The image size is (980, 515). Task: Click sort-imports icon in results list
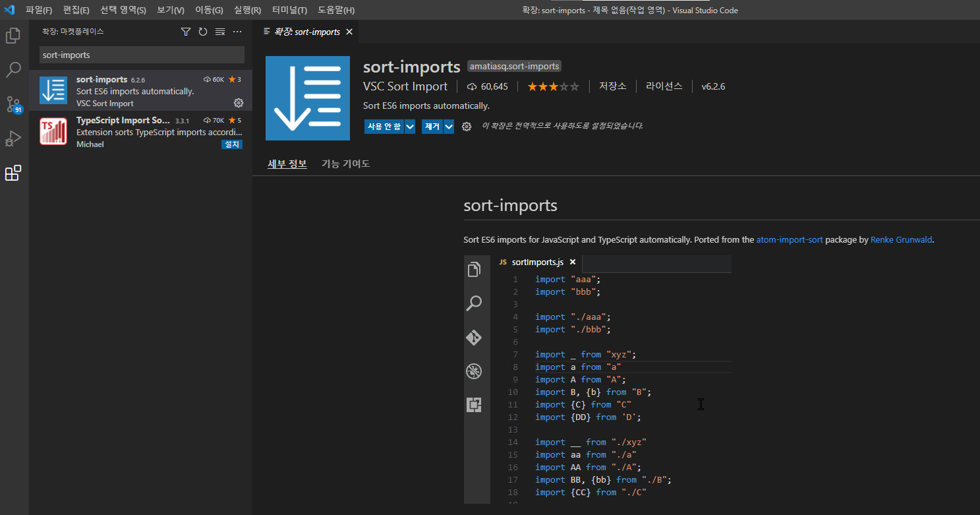(53, 90)
